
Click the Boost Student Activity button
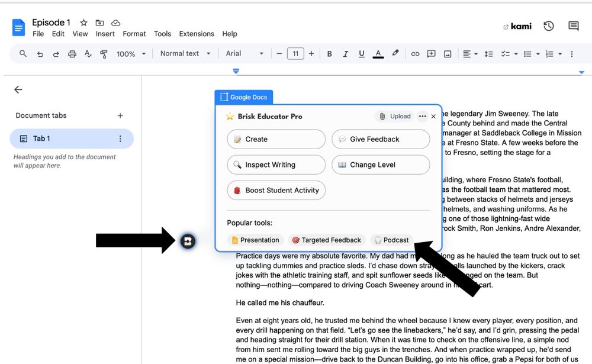pyautogui.click(x=276, y=191)
